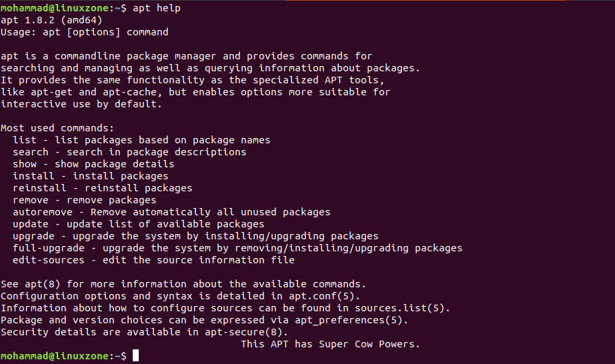The image size is (615, 364).
Task: Click the typed 'apt help' command
Action: click(x=157, y=8)
